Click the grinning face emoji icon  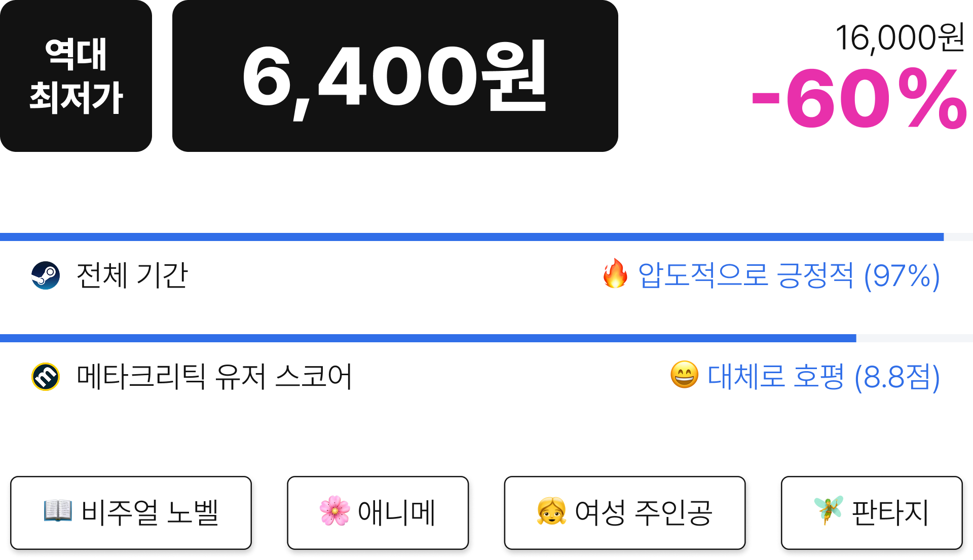pos(684,375)
